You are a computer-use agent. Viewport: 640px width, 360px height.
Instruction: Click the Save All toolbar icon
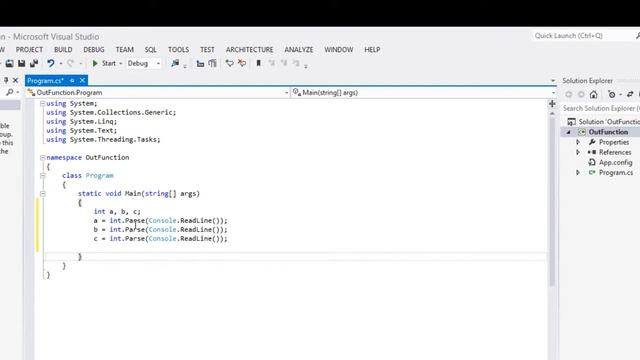click(34, 63)
